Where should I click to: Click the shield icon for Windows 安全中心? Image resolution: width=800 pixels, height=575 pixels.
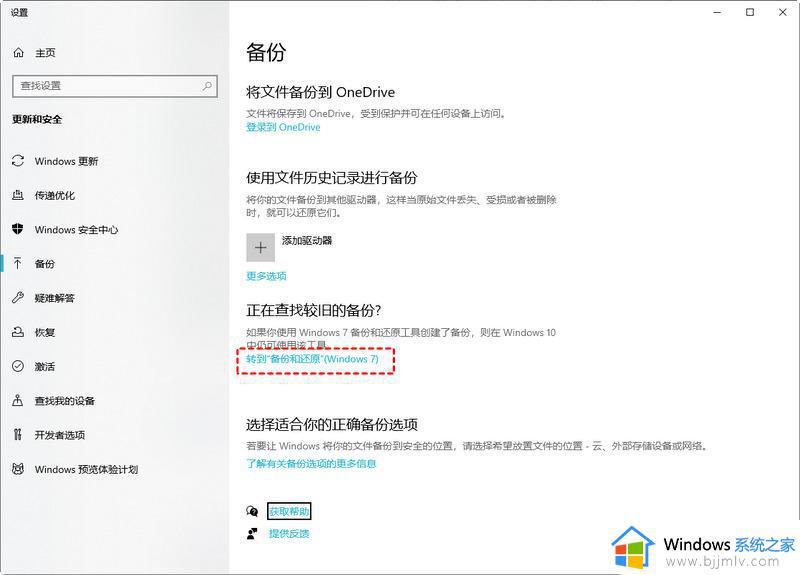coord(18,229)
